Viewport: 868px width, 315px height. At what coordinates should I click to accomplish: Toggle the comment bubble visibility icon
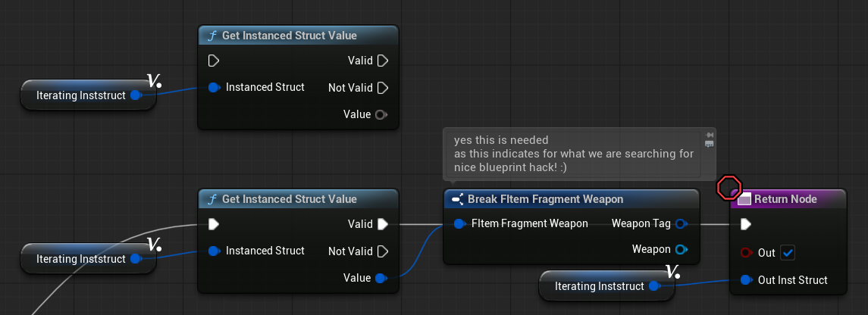710,144
